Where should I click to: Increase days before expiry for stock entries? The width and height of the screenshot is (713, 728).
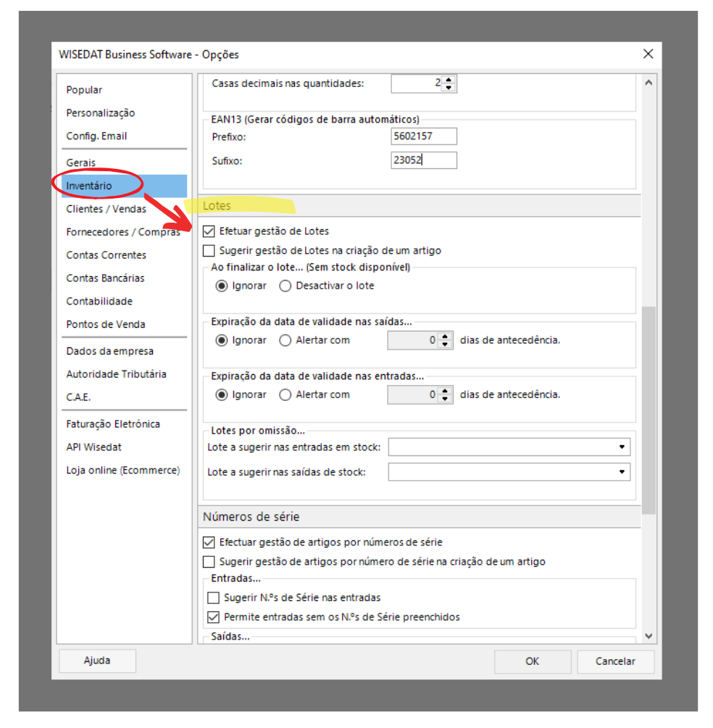[x=446, y=391]
